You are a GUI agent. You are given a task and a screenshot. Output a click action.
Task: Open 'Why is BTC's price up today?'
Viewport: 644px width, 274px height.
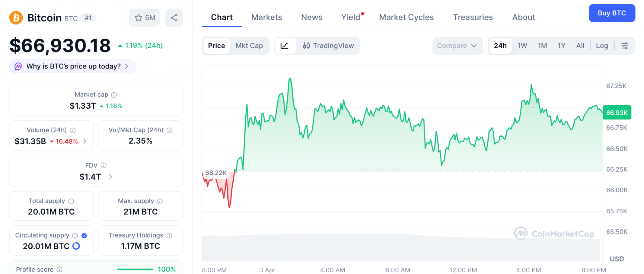(x=73, y=66)
